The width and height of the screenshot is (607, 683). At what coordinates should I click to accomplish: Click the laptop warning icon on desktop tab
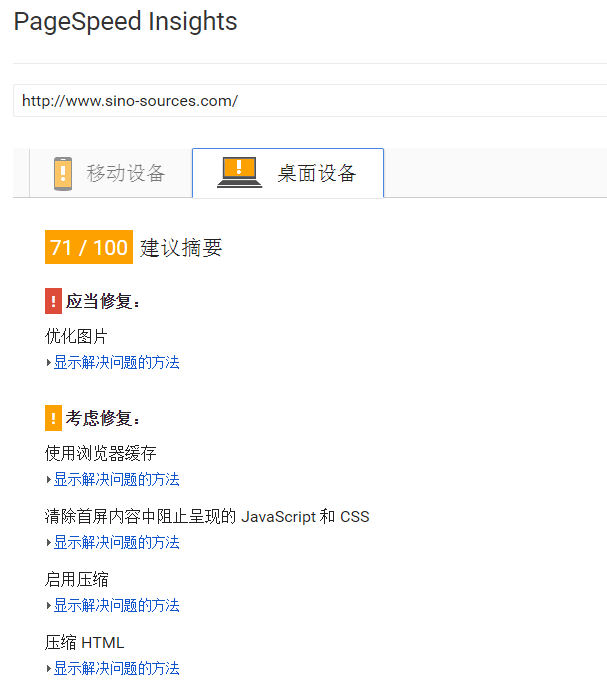pyautogui.click(x=239, y=172)
